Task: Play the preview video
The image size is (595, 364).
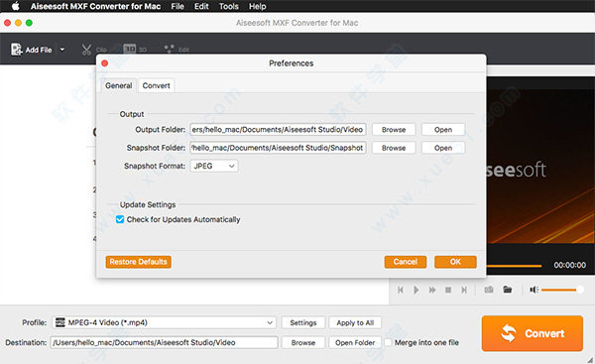Action: (x=416, y=290)
